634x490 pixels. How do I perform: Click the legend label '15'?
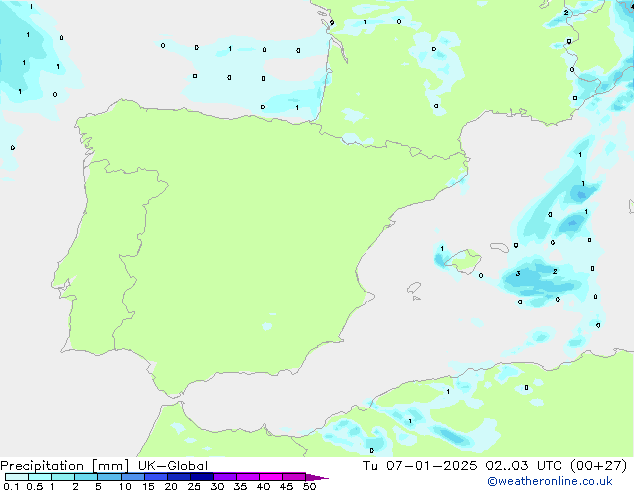click(148, 486)
